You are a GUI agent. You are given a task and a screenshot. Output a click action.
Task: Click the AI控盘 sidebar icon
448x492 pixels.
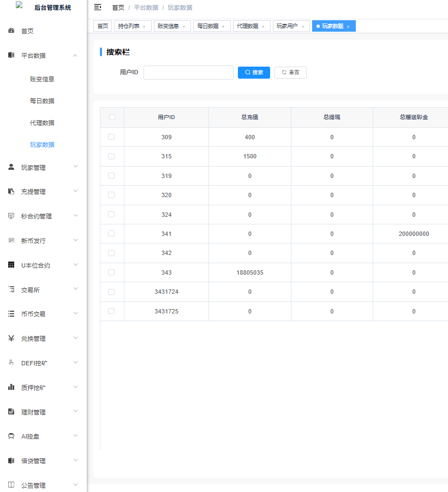tap(11, 436)
